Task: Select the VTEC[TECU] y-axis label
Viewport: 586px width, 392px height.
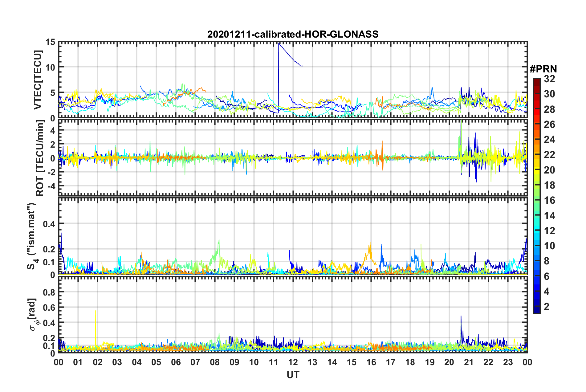Action: tap(38, 80)
